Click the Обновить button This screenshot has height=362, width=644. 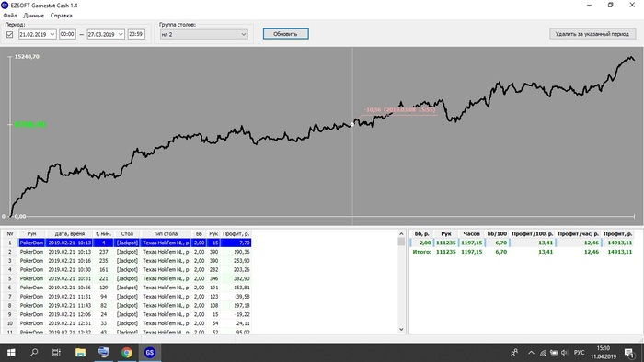point(285,34)
